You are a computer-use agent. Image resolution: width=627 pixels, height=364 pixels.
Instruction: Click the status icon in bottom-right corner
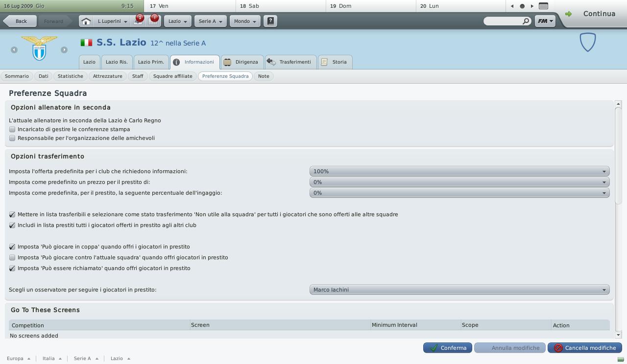point(621,359)
